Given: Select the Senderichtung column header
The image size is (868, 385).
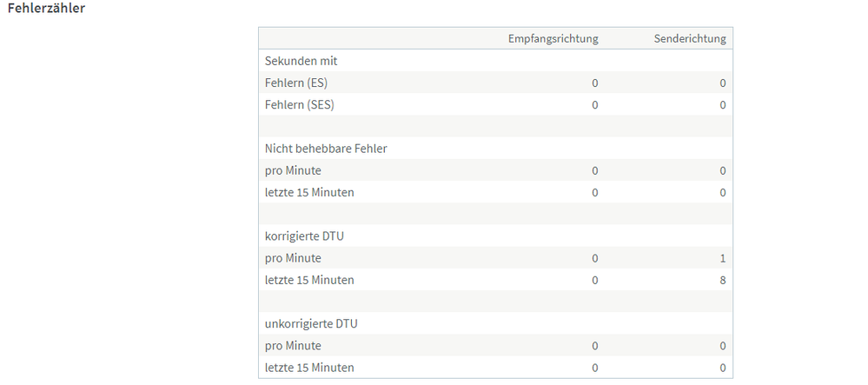Looking at the screenshot, I should (690, 38).
